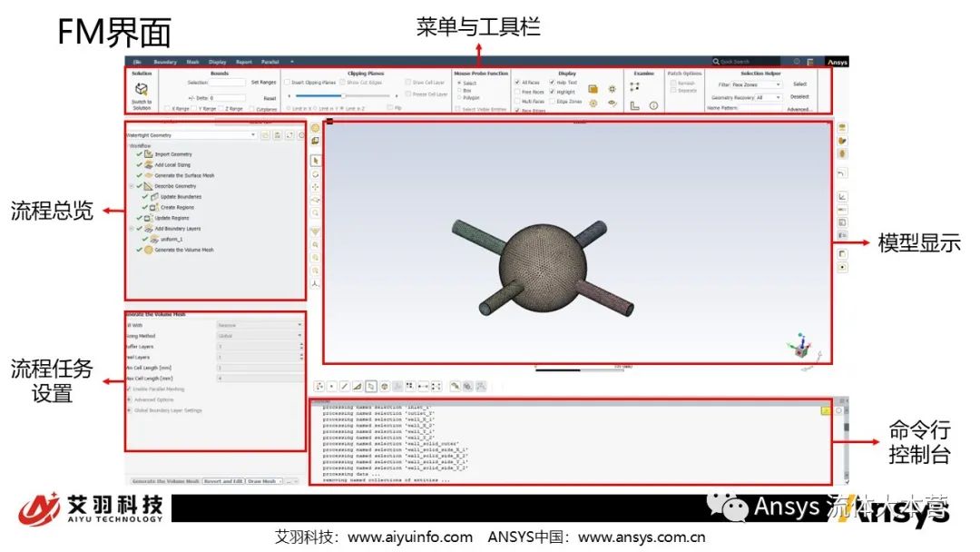Toggle the Insert Clipping Planes checkbox
The width and height of the screenshot is (980, 552).
[x=287, y=82]
